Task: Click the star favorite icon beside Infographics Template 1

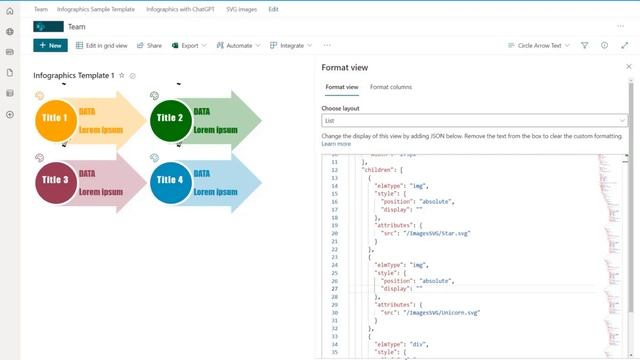Action: click(122, 75)
